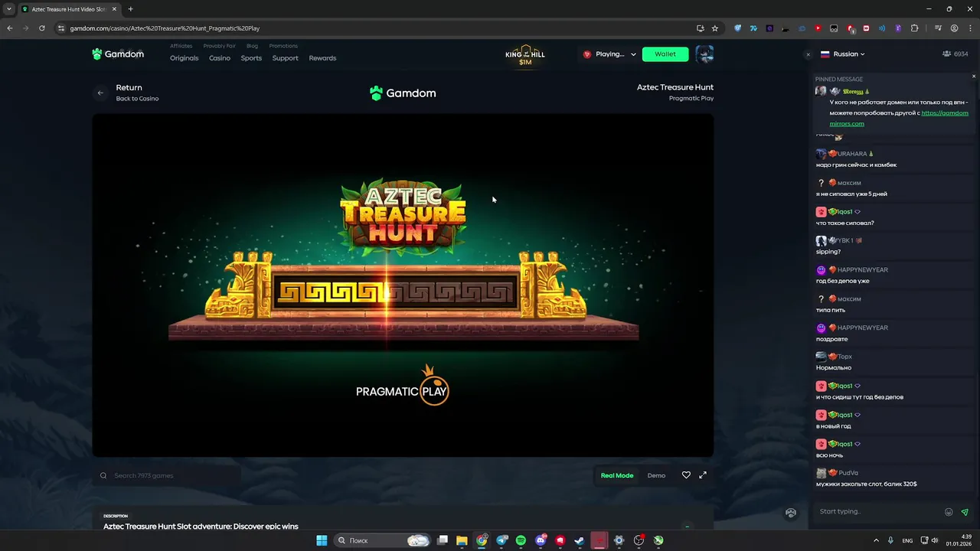Click username PudVa in chat
Screen dimensions: 980x551
(848, 473)
